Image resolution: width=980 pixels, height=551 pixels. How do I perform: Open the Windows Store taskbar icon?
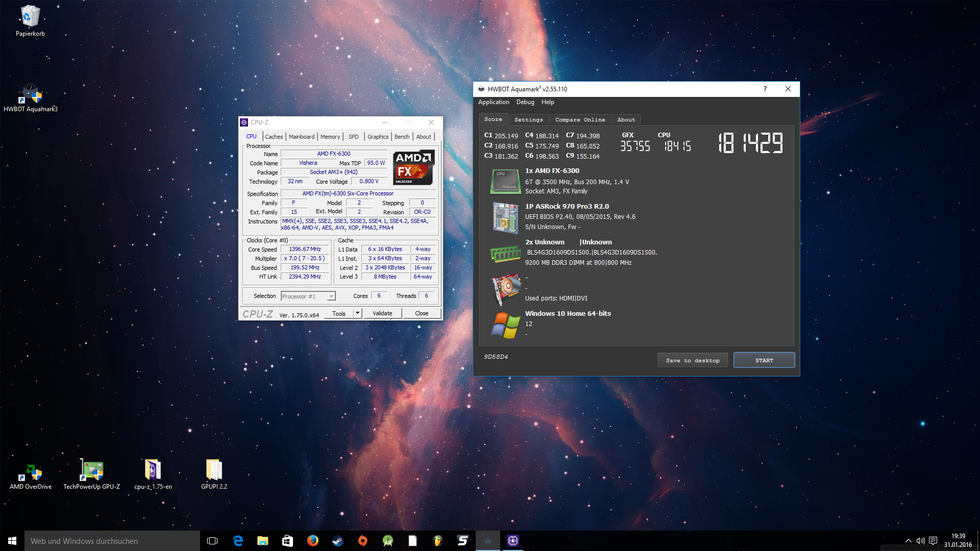pyautogui.click(x=287, y=541)
